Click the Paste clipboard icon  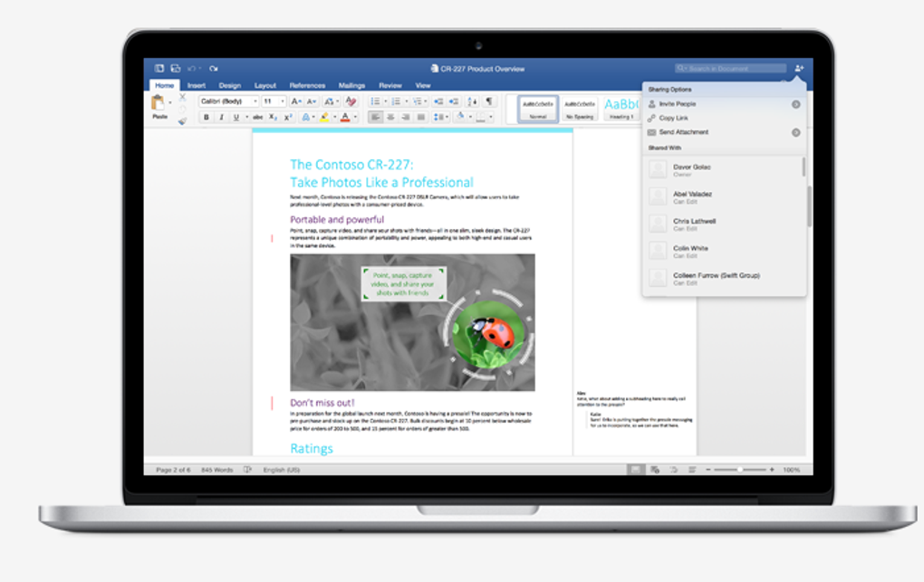point(158,102)
